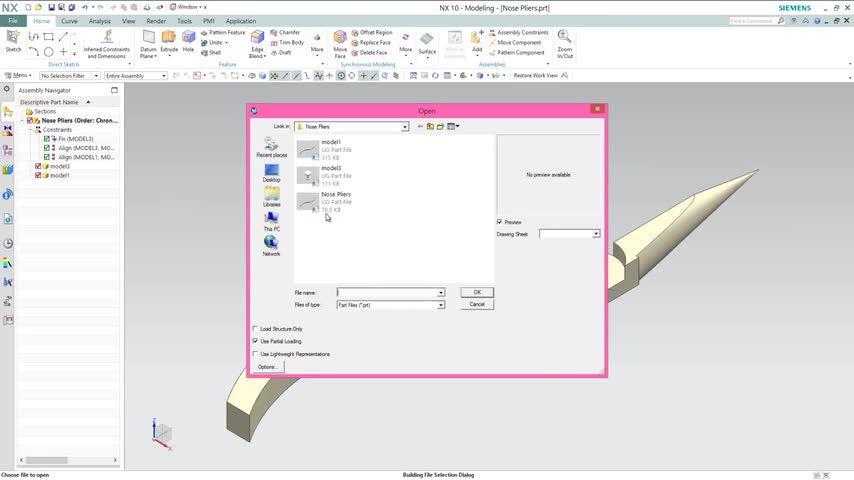Click the Pattern Component tool
Image resolution: width=854 pixels, height=480 pixels.
tap(516, 53)
